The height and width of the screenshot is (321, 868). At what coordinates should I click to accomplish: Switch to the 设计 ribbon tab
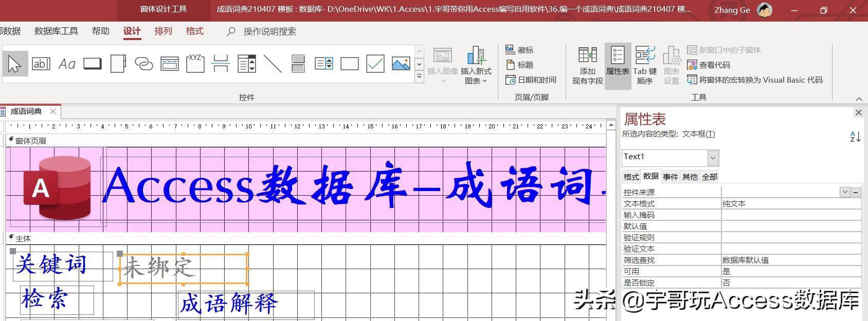[132, 31]
